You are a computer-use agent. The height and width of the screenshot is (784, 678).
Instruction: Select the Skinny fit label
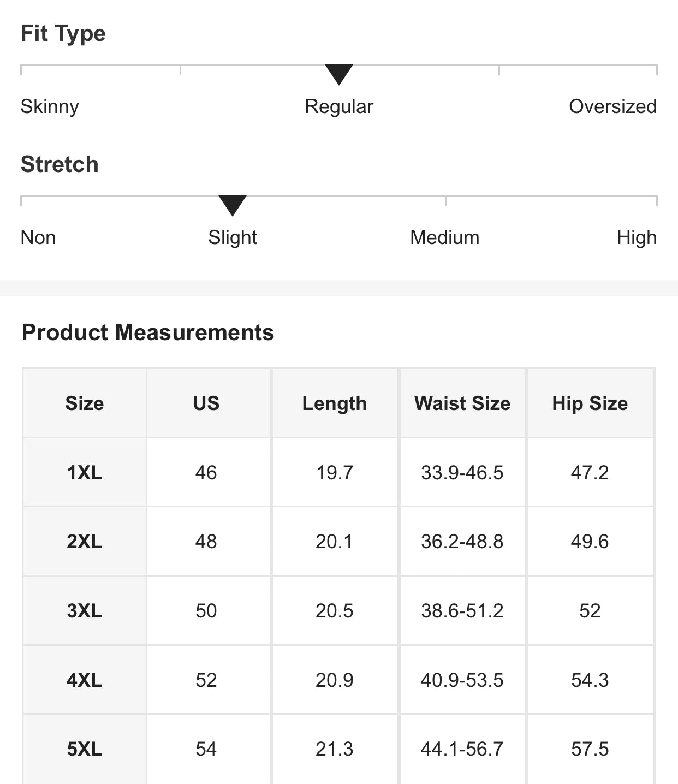point(50,106)
